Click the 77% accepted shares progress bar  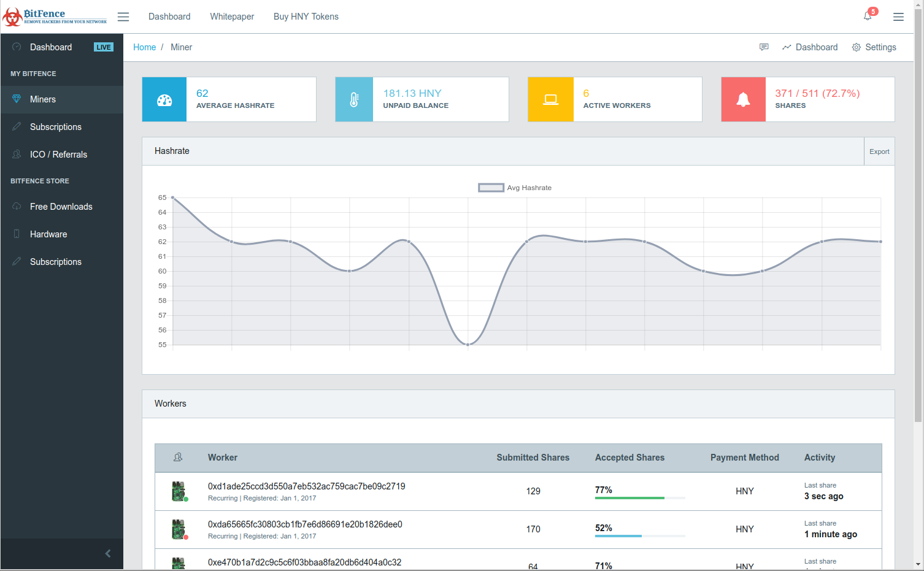(640, 498)
